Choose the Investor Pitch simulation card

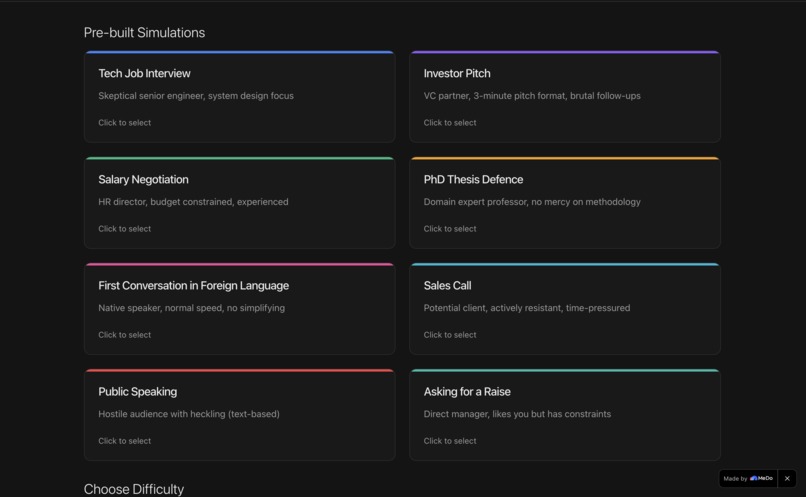point(565,97)
